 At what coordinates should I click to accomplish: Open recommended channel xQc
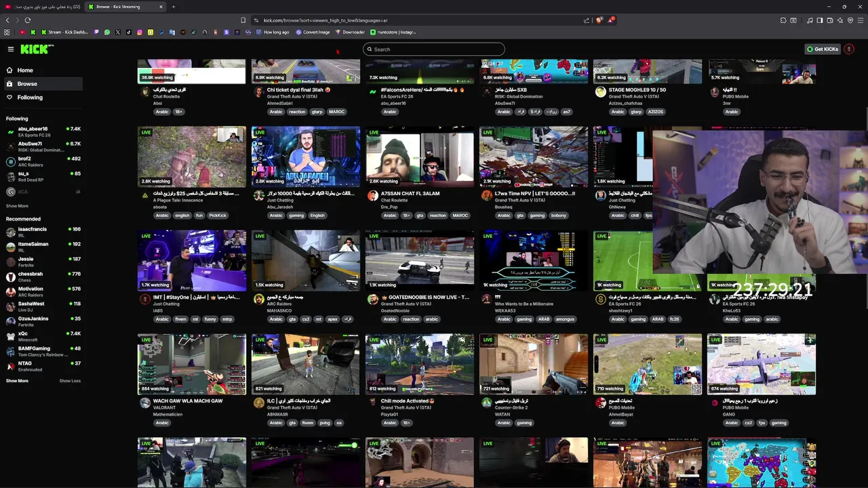(x=42, y=336)
